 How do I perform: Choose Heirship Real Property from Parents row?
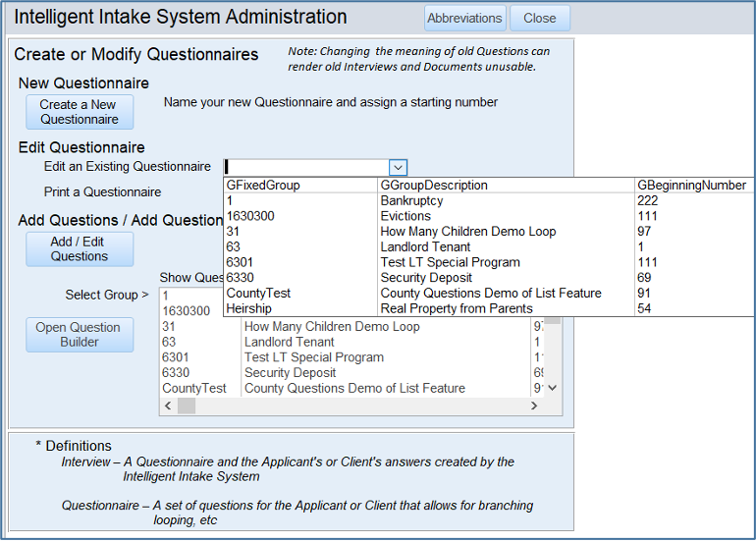click(456, 308)
